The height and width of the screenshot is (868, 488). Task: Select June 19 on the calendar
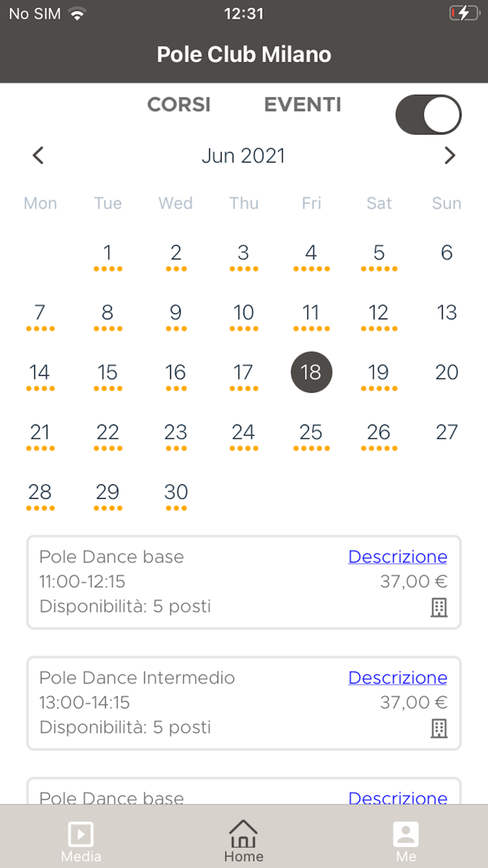(379, 373)
